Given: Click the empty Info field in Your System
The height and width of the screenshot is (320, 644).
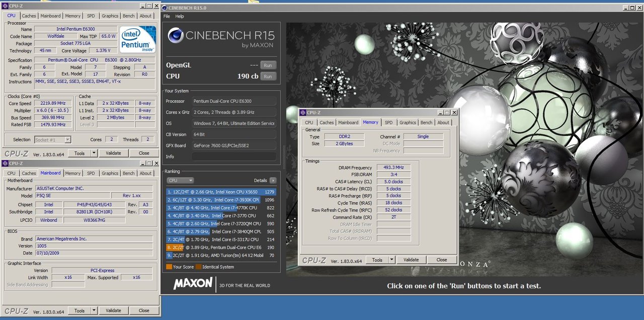Looking at the screenshot, I should (x=234, y=157).
